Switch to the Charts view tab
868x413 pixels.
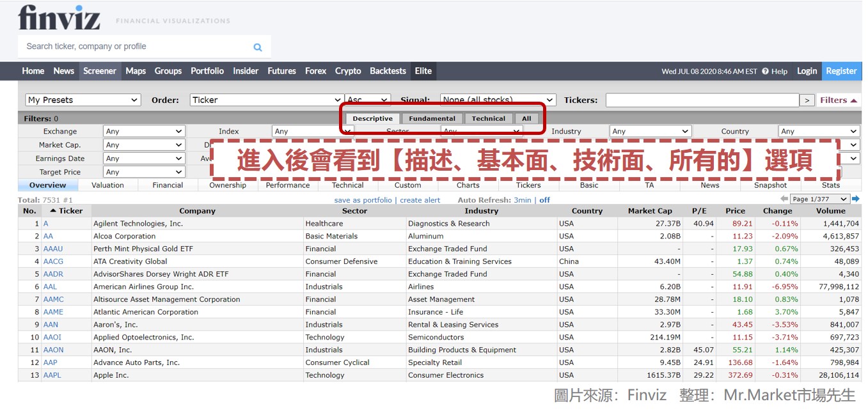(x=468, y=185)
